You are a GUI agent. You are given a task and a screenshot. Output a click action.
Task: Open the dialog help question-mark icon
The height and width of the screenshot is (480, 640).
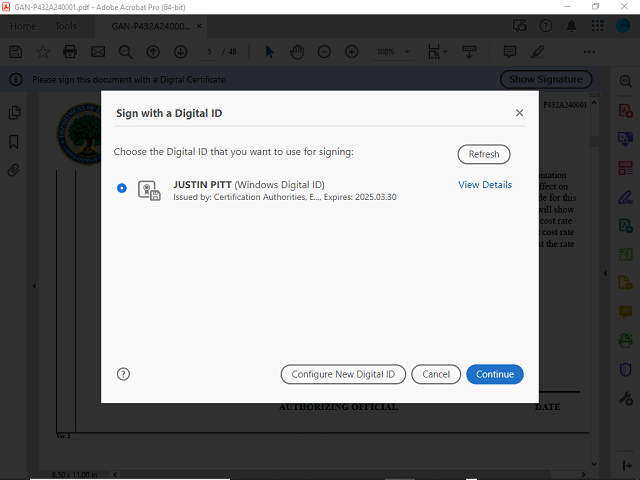coord(123,374)
